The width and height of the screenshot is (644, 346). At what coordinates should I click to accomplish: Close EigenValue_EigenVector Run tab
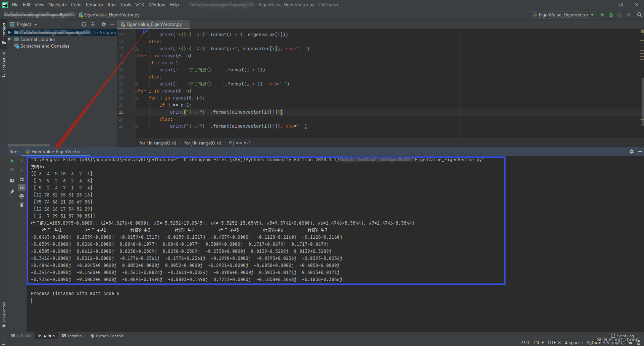coord(85,152)
